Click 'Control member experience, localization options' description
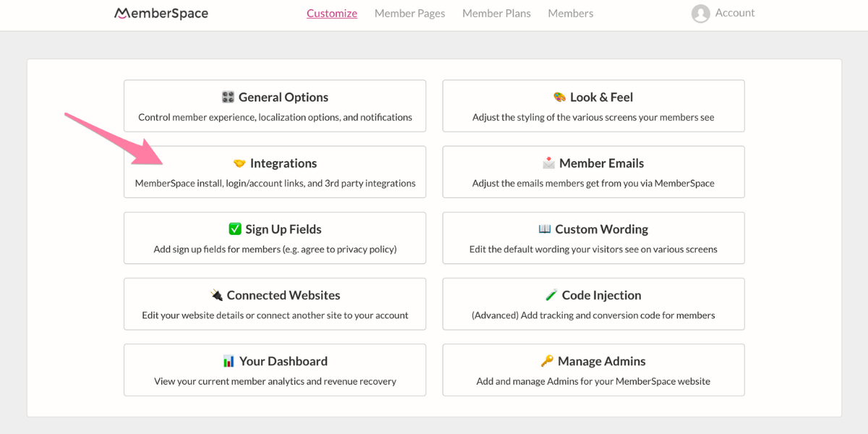 [x=275, y=117]
